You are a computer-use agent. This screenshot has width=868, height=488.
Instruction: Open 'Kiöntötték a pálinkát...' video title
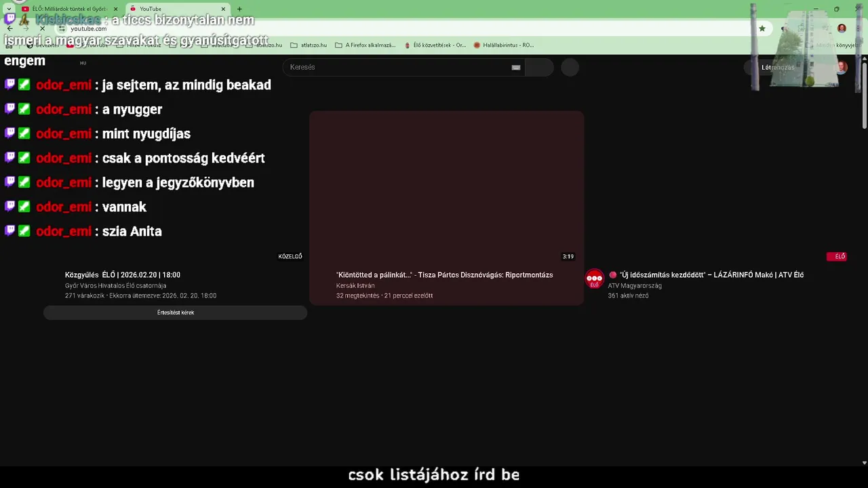444,274
